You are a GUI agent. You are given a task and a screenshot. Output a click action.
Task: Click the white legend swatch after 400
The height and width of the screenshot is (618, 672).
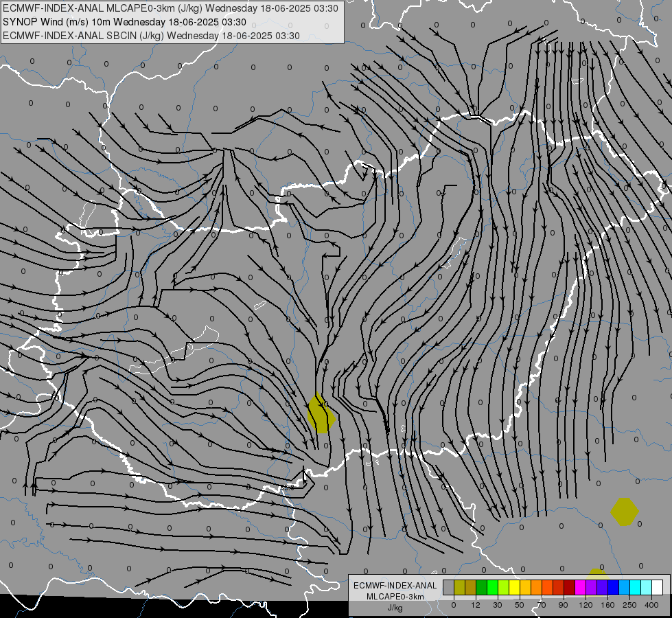click(658, 587)
